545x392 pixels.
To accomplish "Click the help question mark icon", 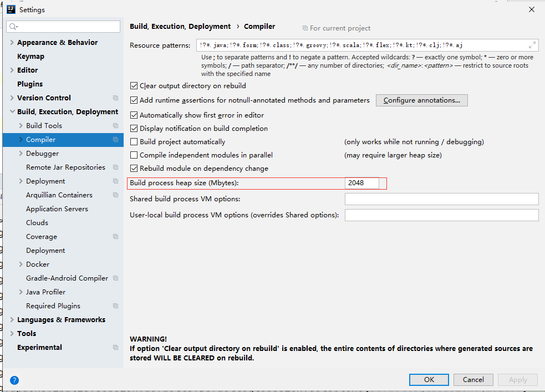I will click(x=14, y=380).
